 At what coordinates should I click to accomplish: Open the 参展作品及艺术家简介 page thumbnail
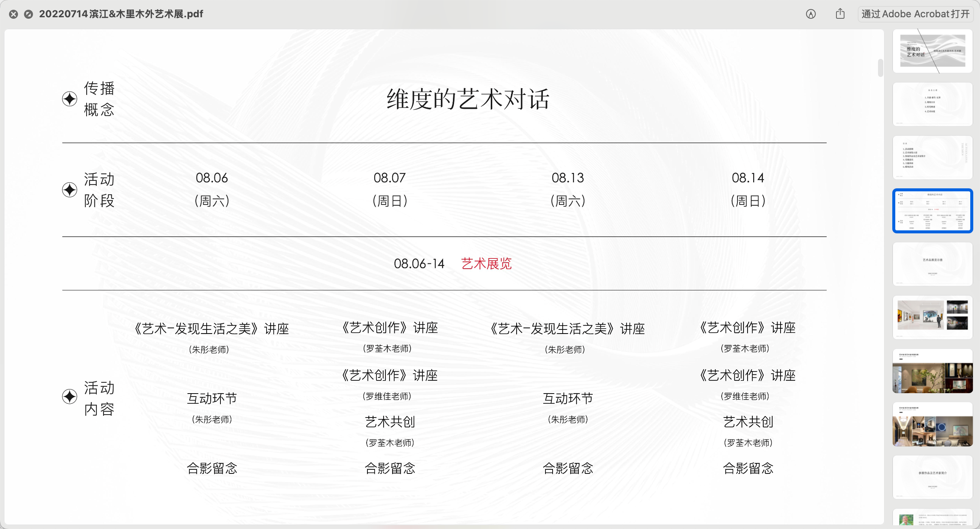(x=932, y=478)
